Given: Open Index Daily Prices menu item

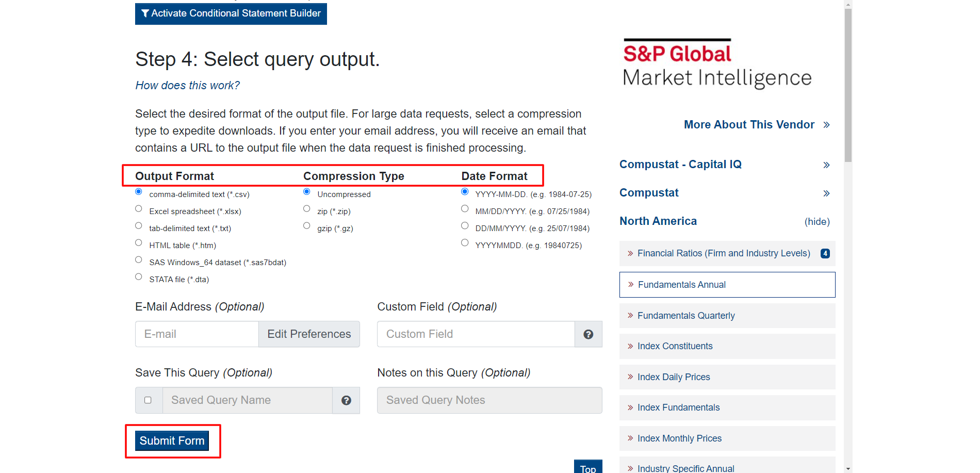Looking at the screenshot, I should (727, 377).
